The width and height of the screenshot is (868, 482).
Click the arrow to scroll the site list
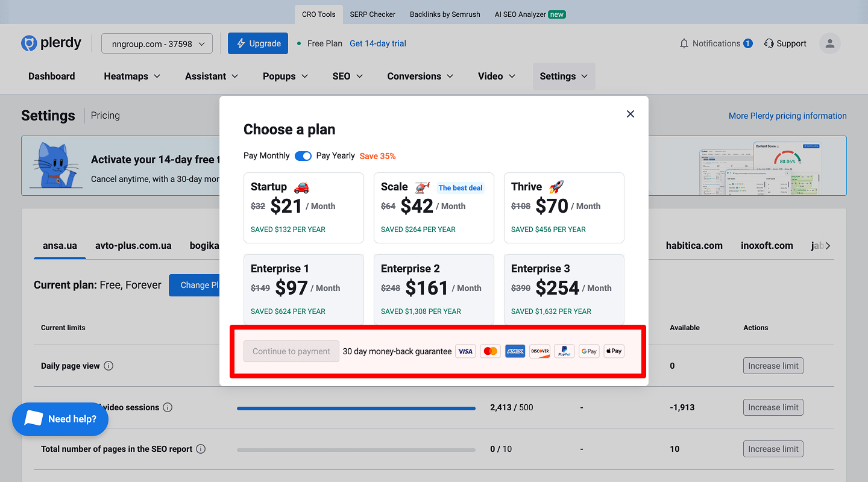click(x=826, y=245)
